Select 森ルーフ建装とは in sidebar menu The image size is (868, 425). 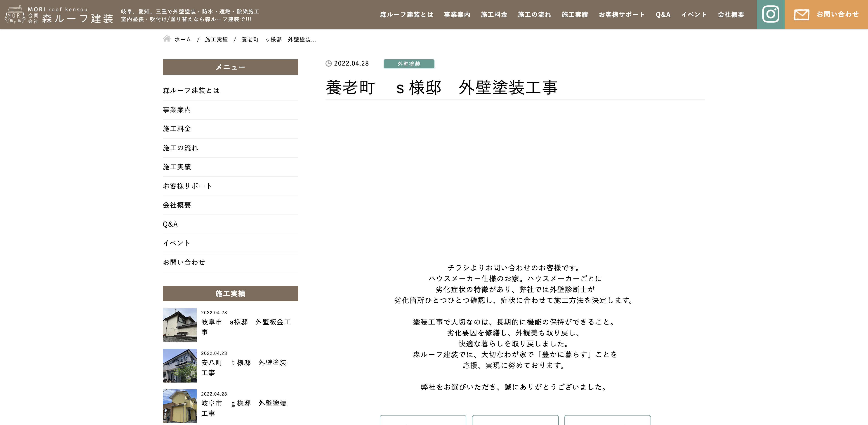[231, 91]
